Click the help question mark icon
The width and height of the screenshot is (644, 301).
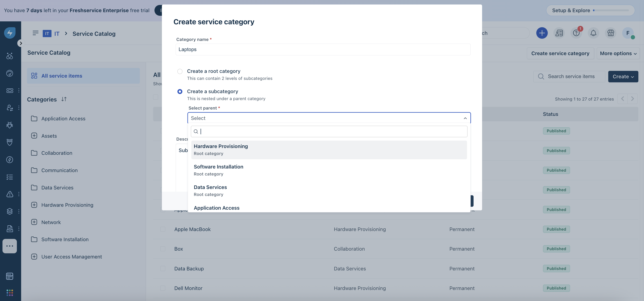[576, 33]
